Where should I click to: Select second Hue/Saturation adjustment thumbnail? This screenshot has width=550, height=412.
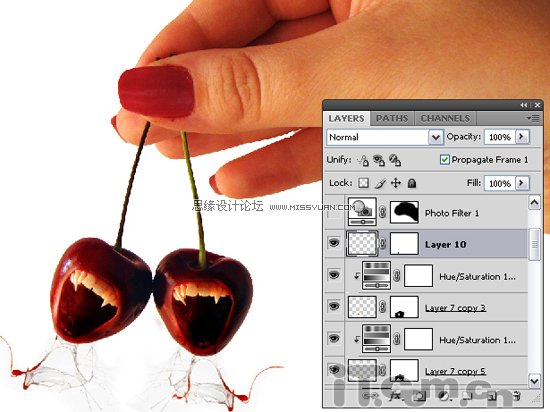click(x=376, y=339)
